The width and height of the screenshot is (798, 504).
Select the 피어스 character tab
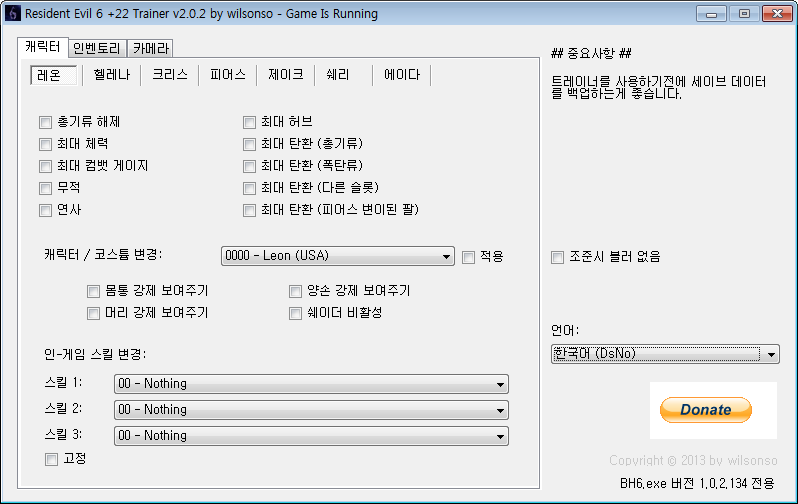tap(227, 75)
